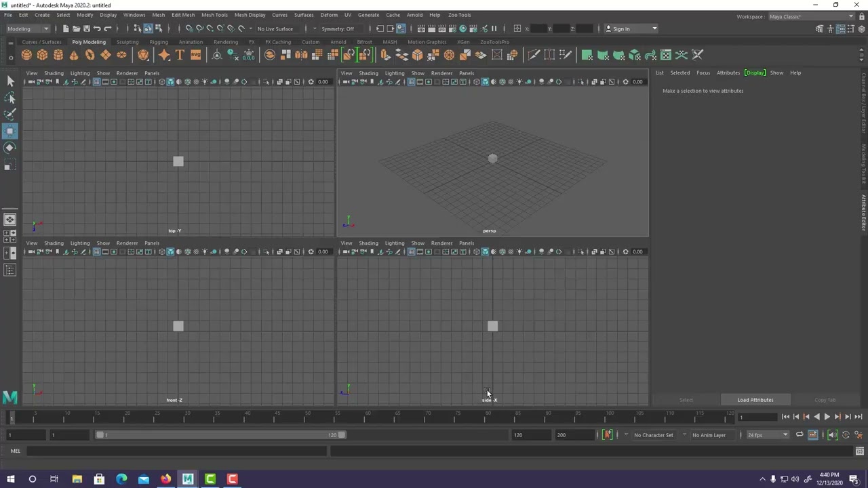Switch to the Rigging shelf tab
The width and height of the screenshot is (868, 488).
(x=159, y=42)
